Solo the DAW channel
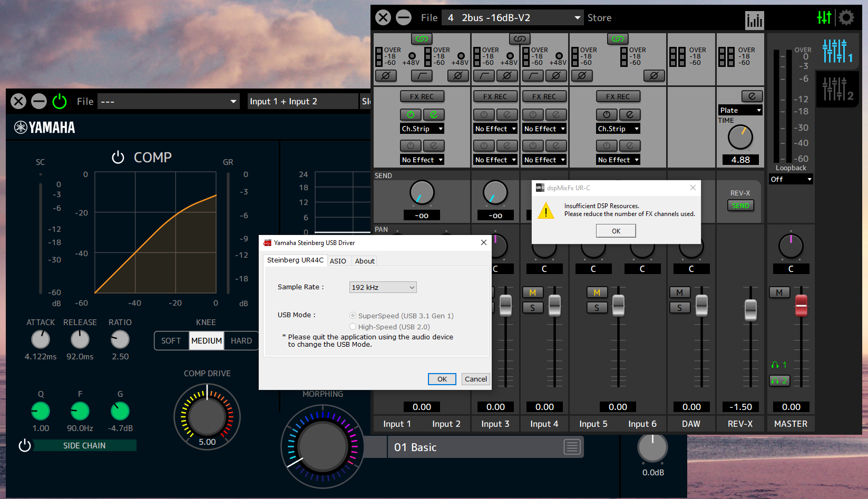The width and height of the screenshot is (868, 499). 680,308
